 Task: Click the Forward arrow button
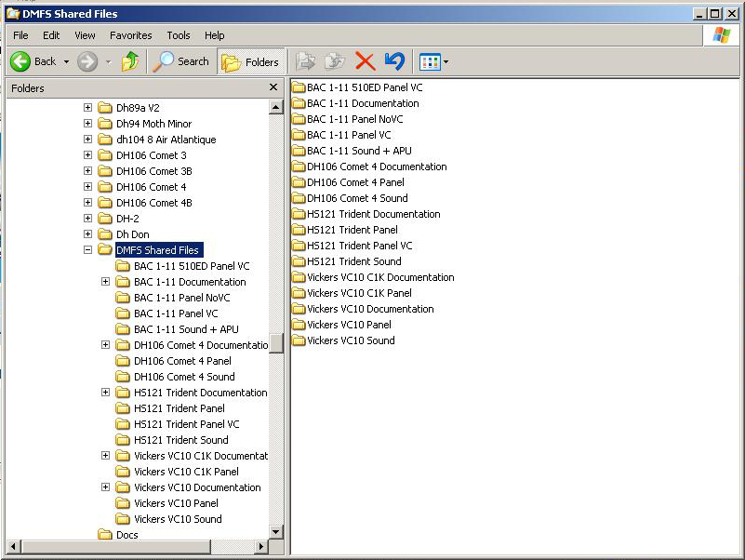87,61
